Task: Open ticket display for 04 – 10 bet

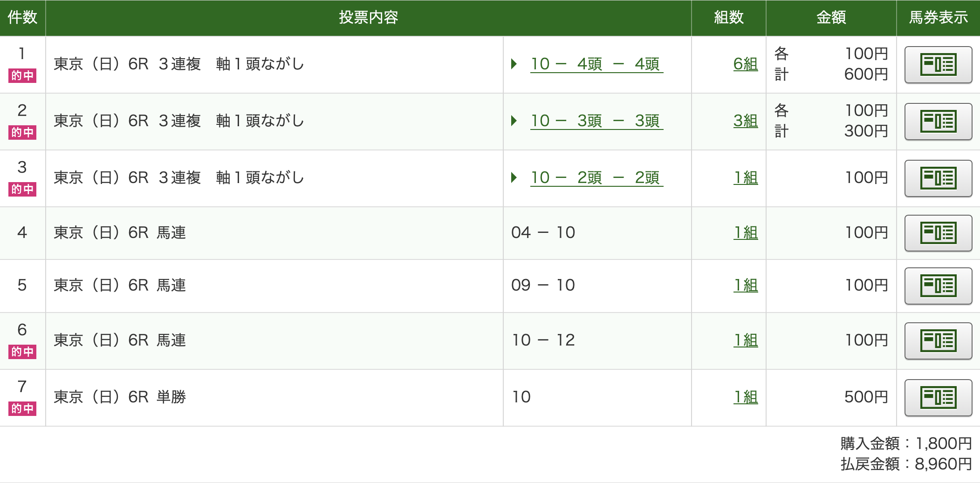Action: pos(938,233)
